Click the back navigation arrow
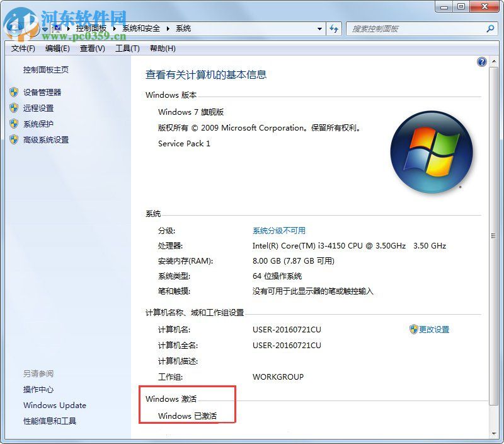The width and height of the screenshot is (504, 444). click(11, 28)
